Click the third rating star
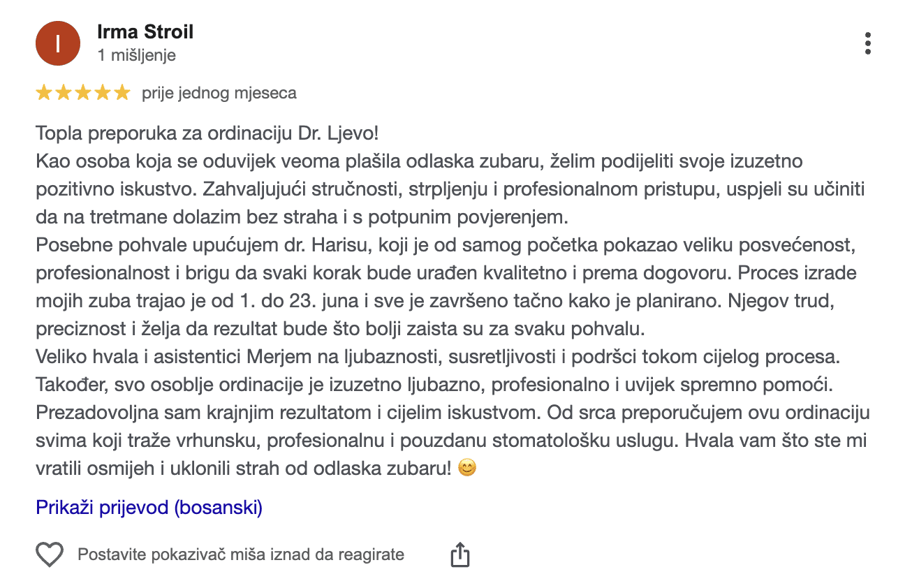Image resolution: width=919 pixels, height=588 pixels. pyautogui.click(x=83, y=92)
